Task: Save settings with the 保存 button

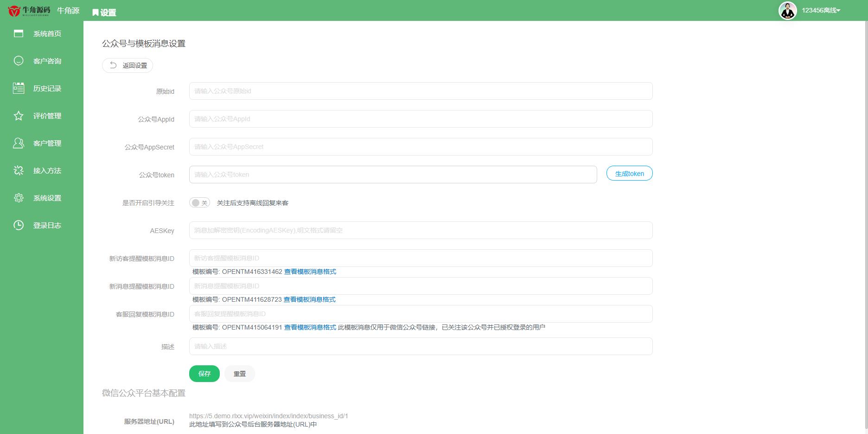Action: click(x=204, y=374)
